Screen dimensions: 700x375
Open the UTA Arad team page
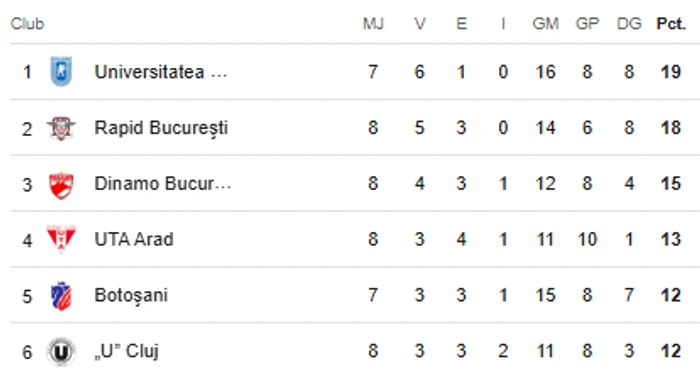click(x=134, y=239)
